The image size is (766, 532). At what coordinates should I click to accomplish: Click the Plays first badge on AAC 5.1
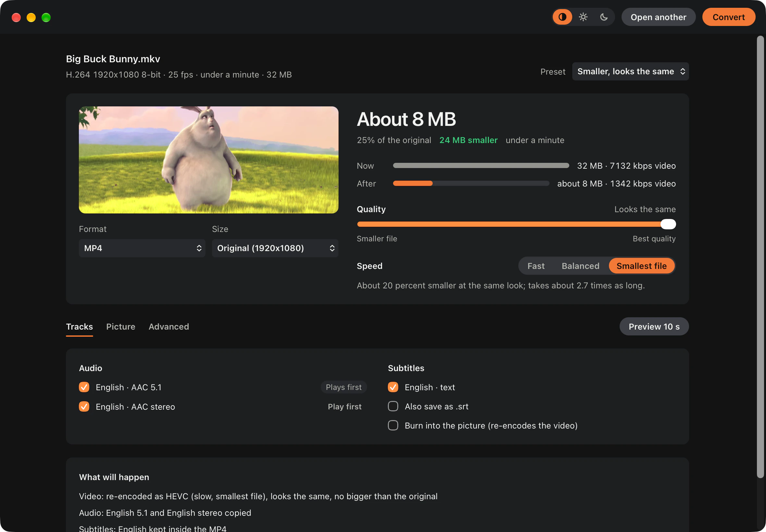click(343, 387)
